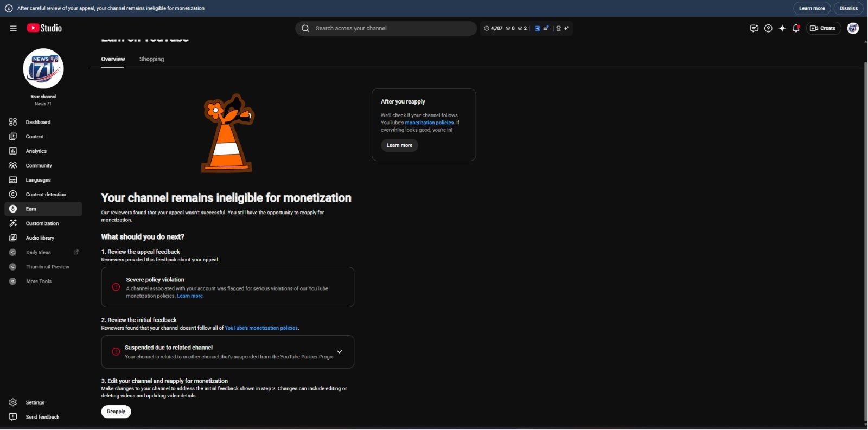Select Earn in the sidebar
868x430 pixels.
(x=43, y=209)
